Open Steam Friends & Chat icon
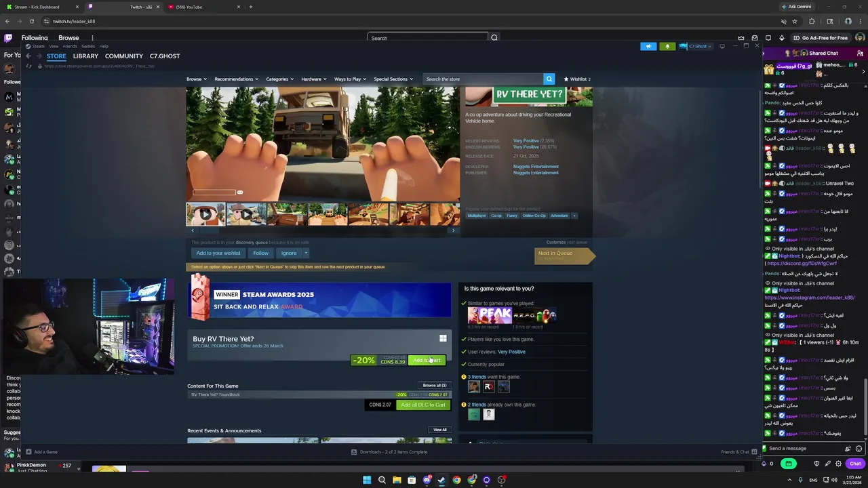The height and width of the screenshot is (488, 868). 754,452
